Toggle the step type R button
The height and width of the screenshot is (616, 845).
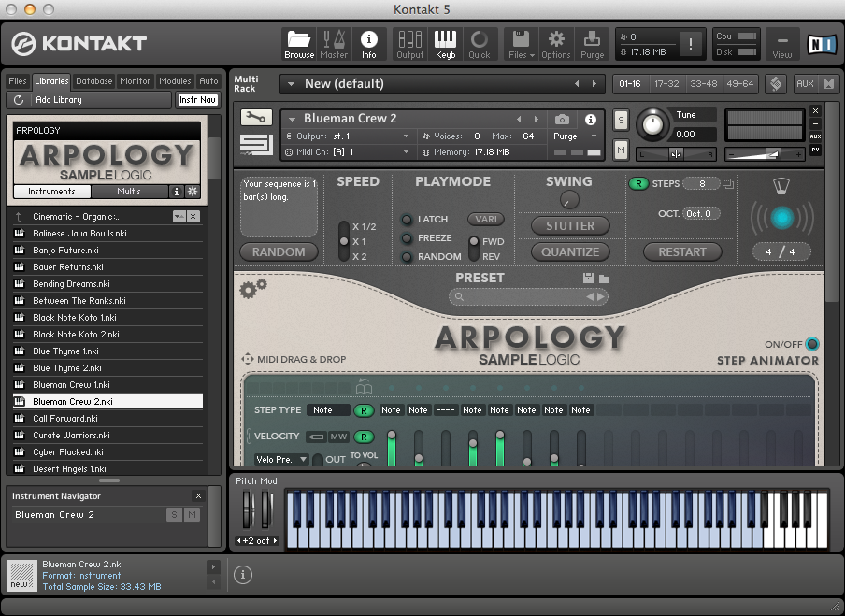tap(364, 410)
